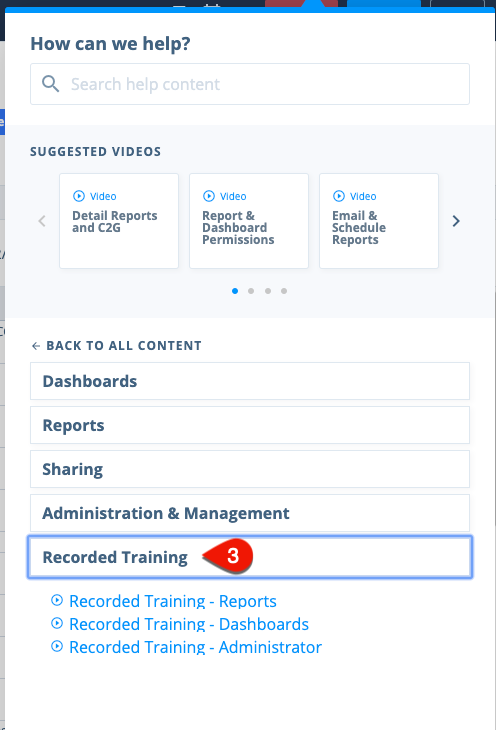Expand the Dashboards help section
496x730 pixels.
pyautogui.click(x=250, y=381)
